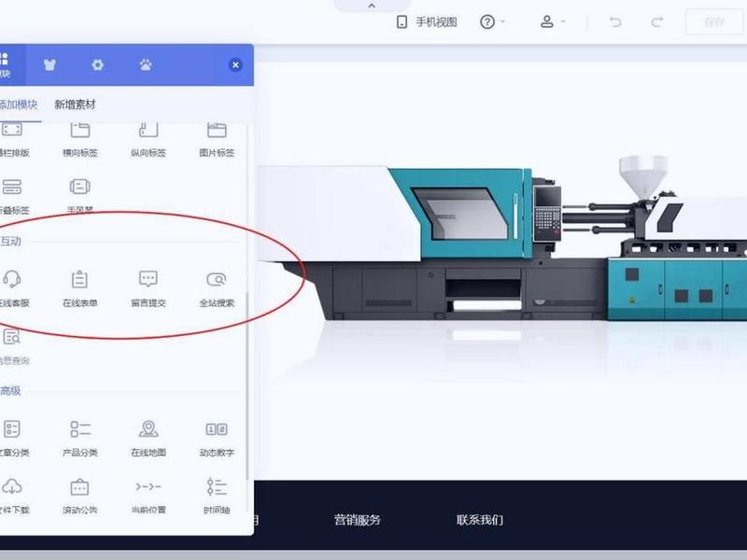Image resolution: width=747 pixels, height=560 pixels.
Task: Add the 动态数字 dynamic number module
Action: pos(217,439)
